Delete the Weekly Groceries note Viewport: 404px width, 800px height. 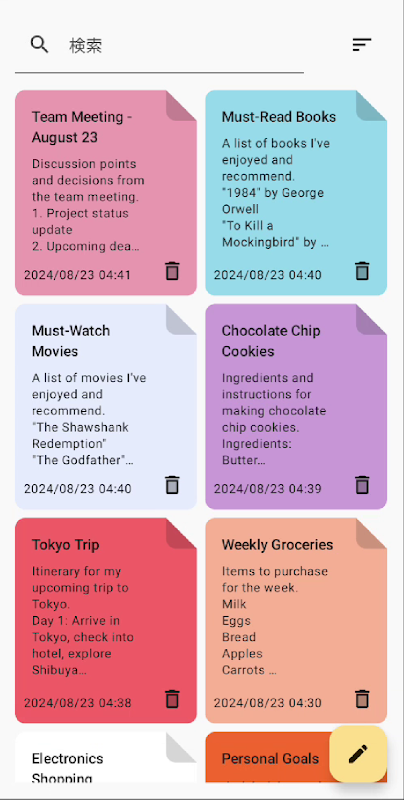pyautogui.click(x=362, y=698)
